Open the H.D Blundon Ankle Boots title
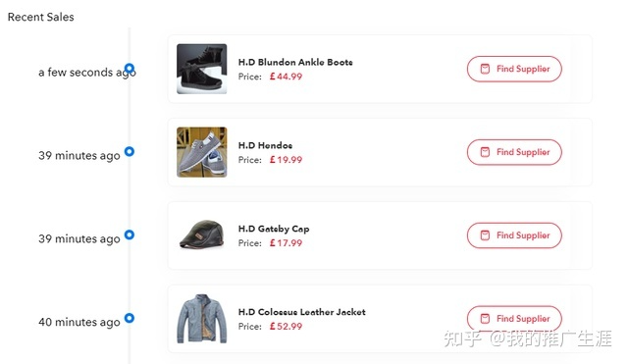Image resolution: width=628 pixels, height=364 pixels. tap(295, 62)
